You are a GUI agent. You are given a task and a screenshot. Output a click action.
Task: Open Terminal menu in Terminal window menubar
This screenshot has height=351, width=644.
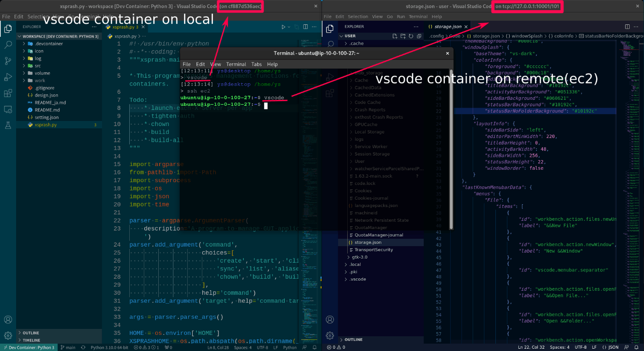[236, 64]
